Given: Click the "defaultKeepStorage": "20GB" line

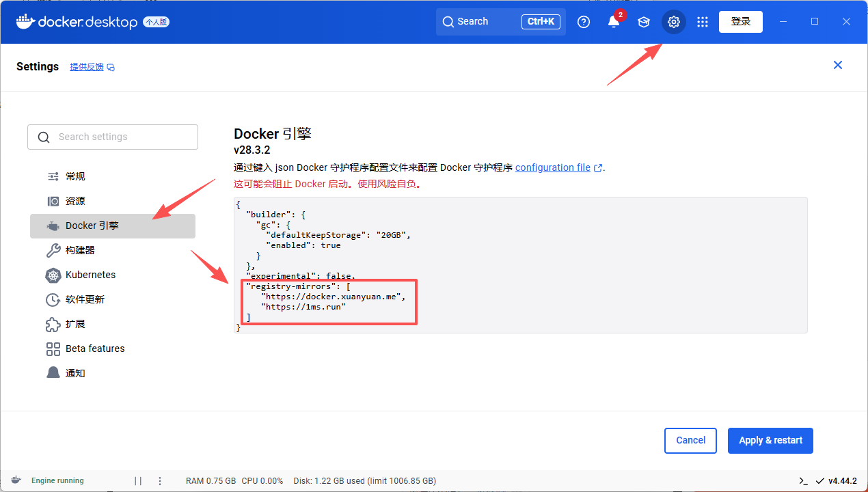Looking at the screenshot, I should 338,235.
